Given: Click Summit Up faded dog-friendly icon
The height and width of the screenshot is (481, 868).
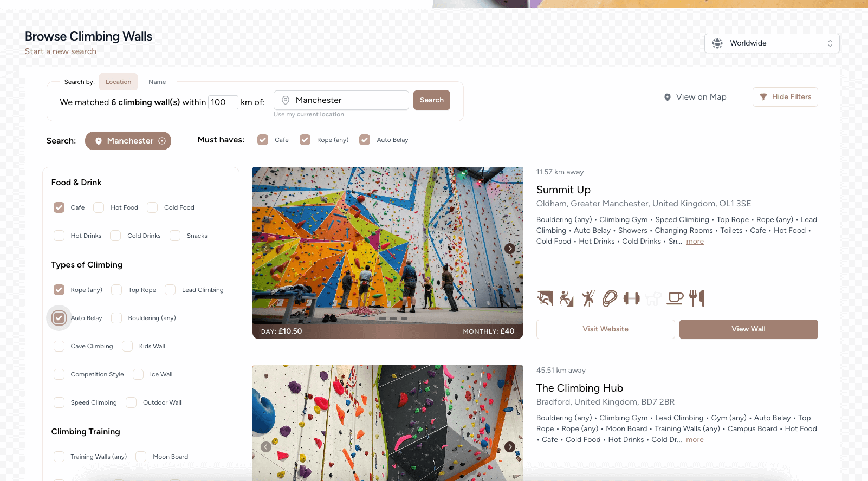Looking at the screenshot, I should 653,298.
